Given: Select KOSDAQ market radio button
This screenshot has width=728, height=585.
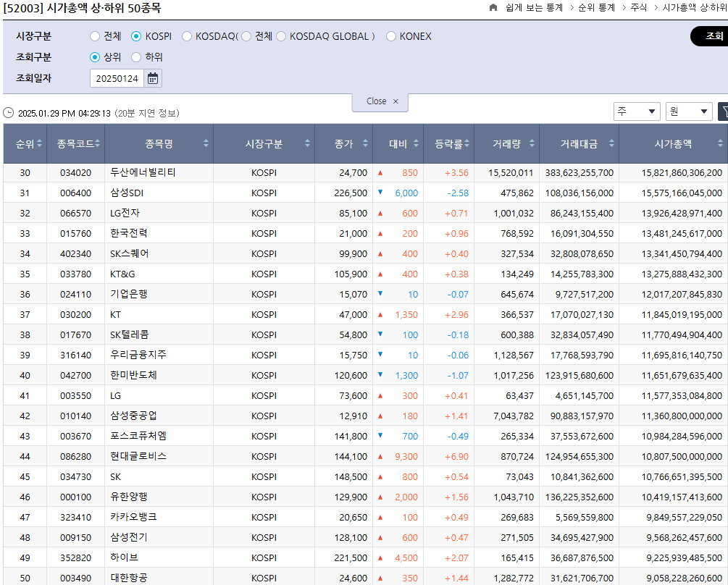Looking at the screenshot, I should coord(187,36).
